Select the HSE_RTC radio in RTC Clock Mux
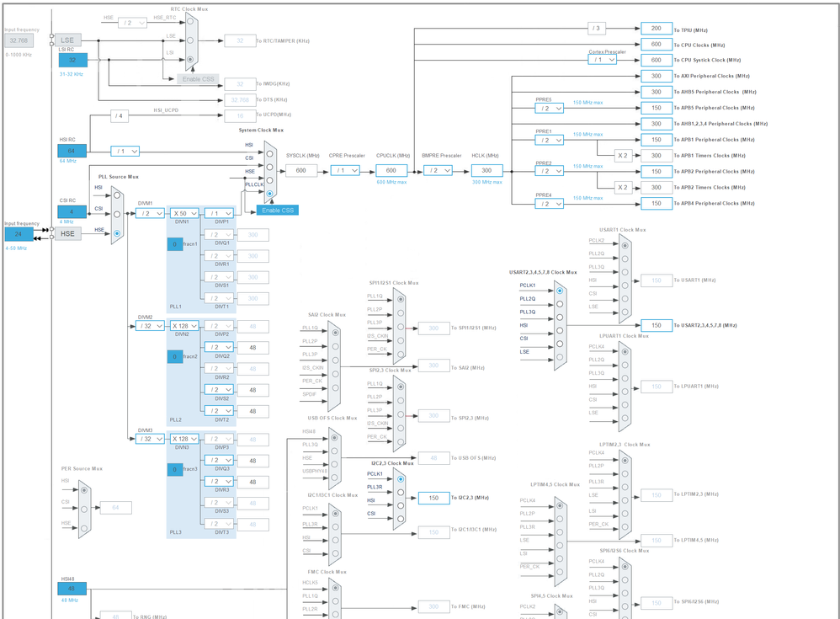Viewport: 840px width, 619px height. pos(189,21)
